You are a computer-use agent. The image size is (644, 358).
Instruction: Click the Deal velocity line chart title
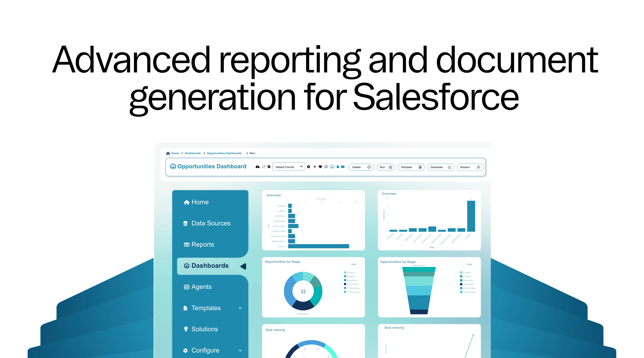394,328
